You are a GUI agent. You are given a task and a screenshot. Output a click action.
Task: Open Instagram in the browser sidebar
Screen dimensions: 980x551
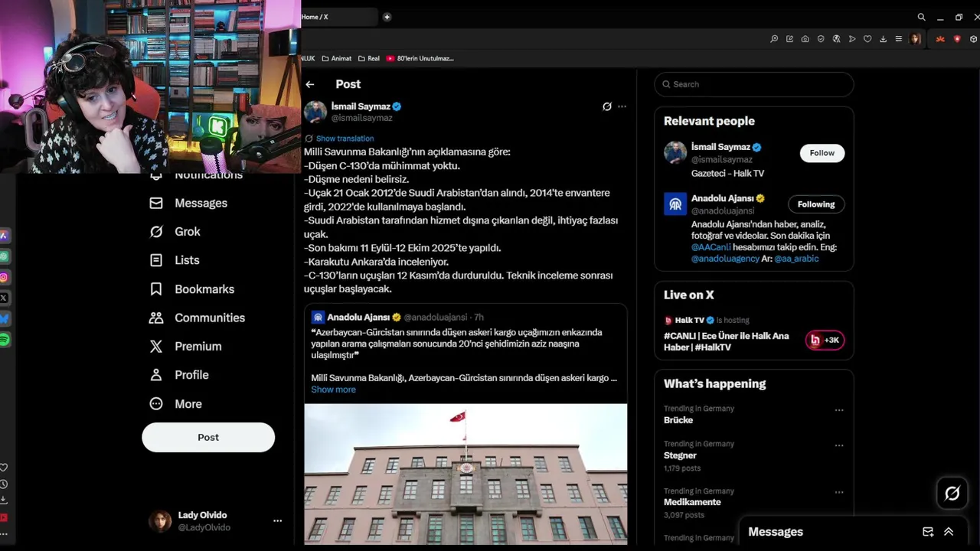[4, 277]
